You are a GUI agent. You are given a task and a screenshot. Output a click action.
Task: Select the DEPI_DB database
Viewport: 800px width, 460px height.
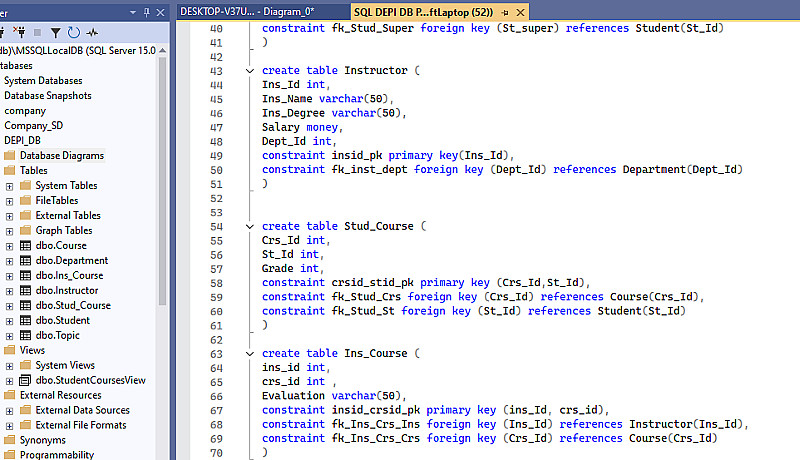coord(22,140)
